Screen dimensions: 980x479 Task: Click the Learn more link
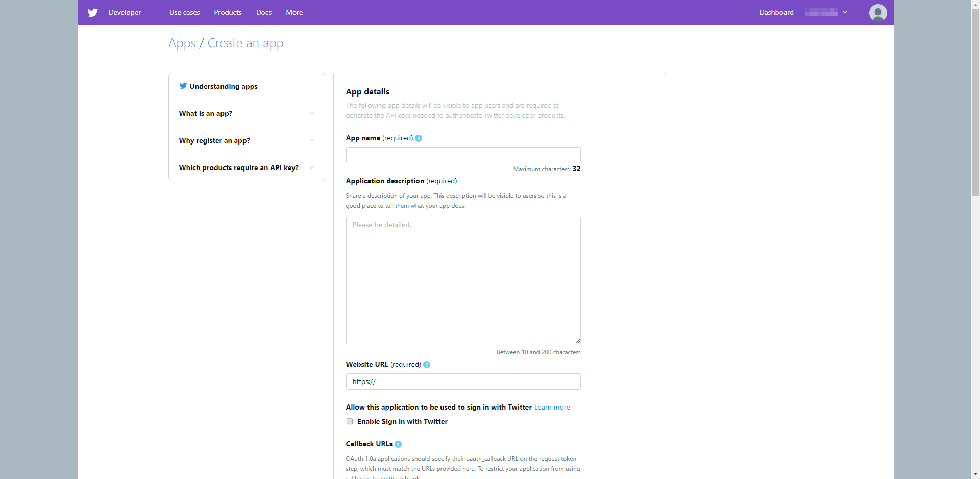pyautogui.click(x=552, y=407)
